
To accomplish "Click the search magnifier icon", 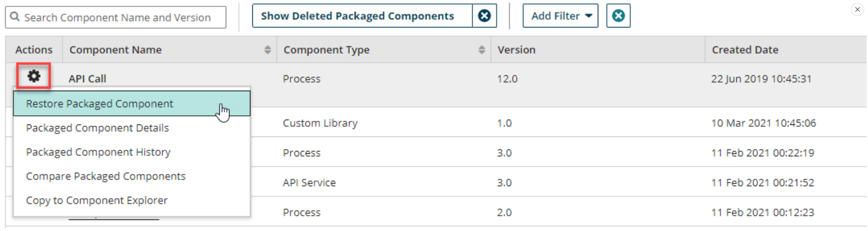I will 15,17.
